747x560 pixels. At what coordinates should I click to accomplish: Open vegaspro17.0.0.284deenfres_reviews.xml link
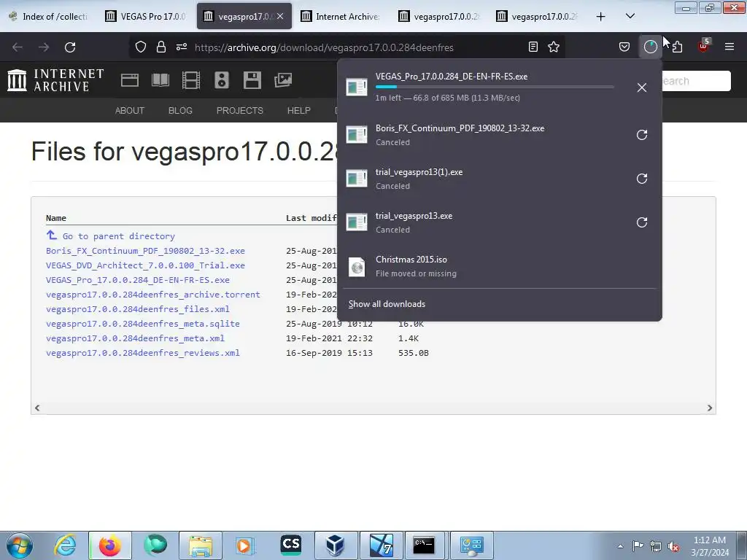(x=143, y=353)
